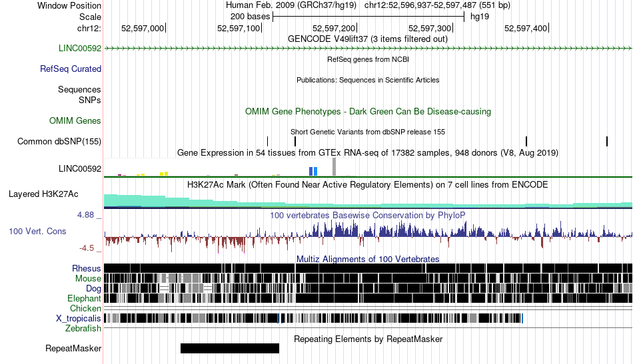Click the chr12: ruler label
This screenshot has width=633, height=364.
[x=89, y=28]
